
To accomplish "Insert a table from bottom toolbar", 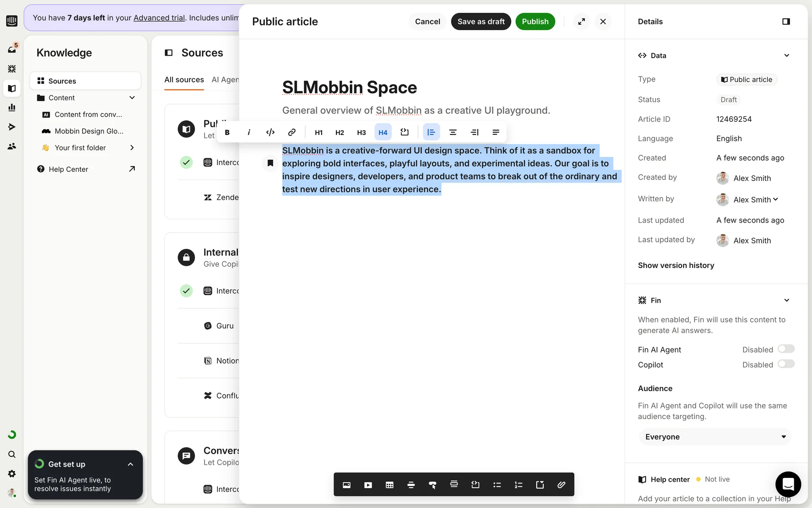I will pos(390,485).
